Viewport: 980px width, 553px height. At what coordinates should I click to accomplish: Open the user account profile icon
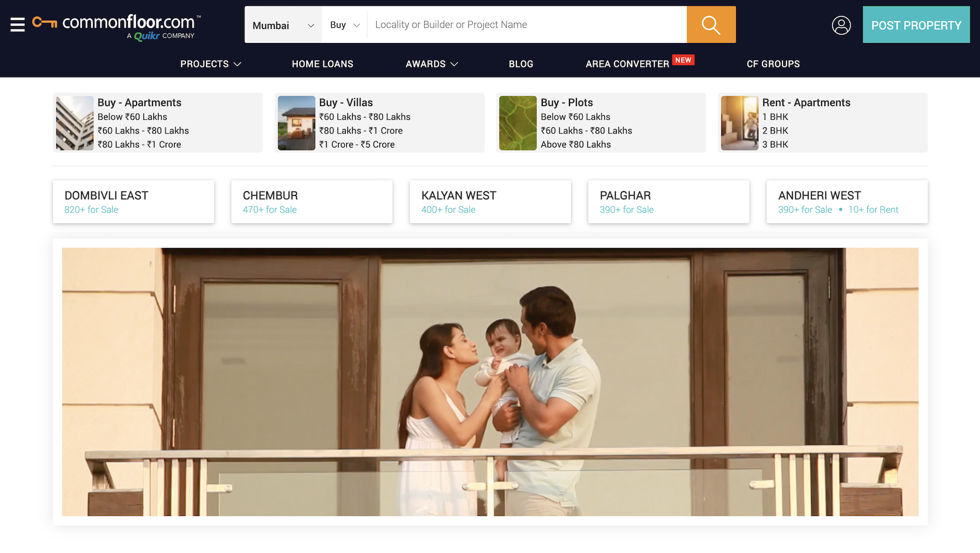click(842, 25)
